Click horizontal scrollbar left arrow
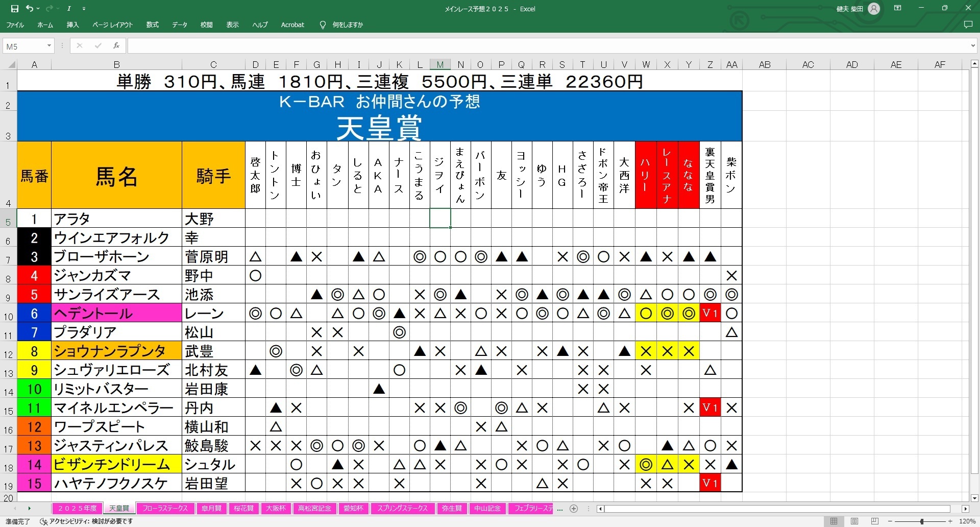980x527 pixels. (601, 509)
